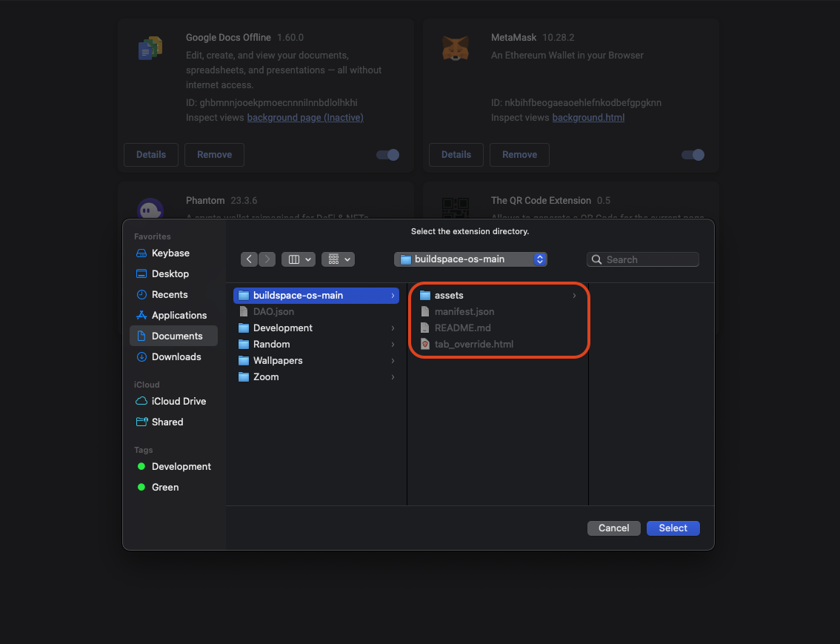This screenshot has height=644, width=840.
Task: Expand the Random folder chevron
Action: (393, 345)
